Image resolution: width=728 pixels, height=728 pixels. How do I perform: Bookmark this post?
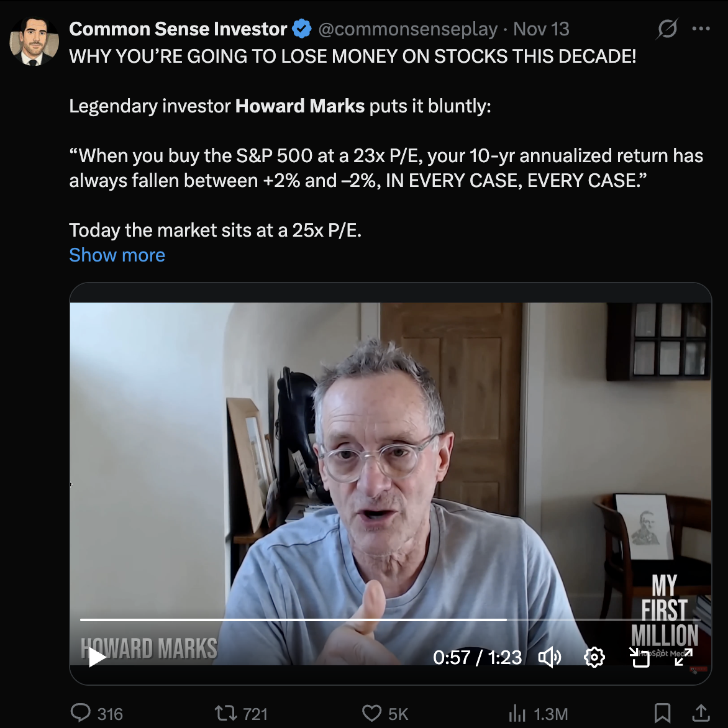[662, 713]
